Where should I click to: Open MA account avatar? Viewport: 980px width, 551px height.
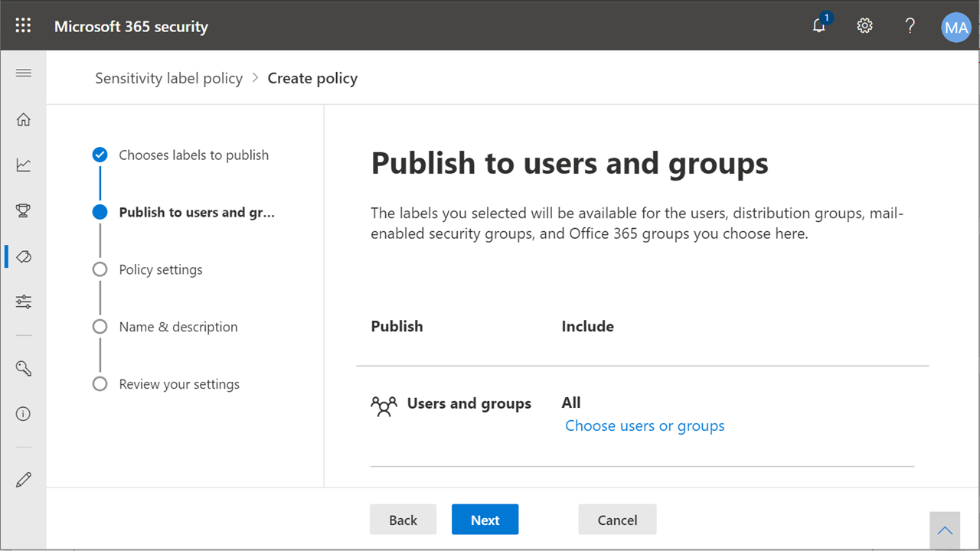(x=955, y=28)
